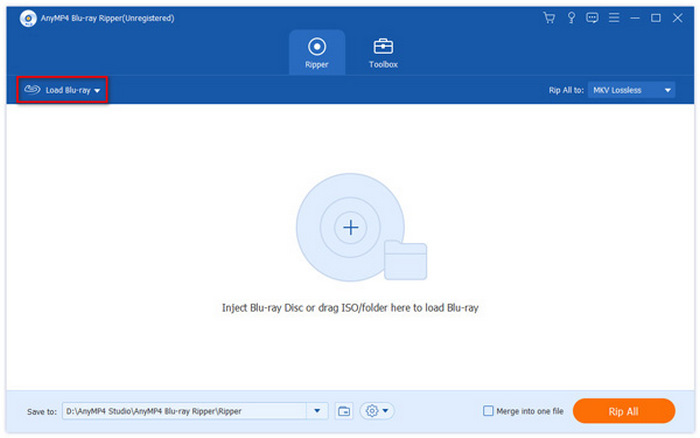Enable Merge into one file checkbox
The image size is (700, 438).
tap(488, 411)
